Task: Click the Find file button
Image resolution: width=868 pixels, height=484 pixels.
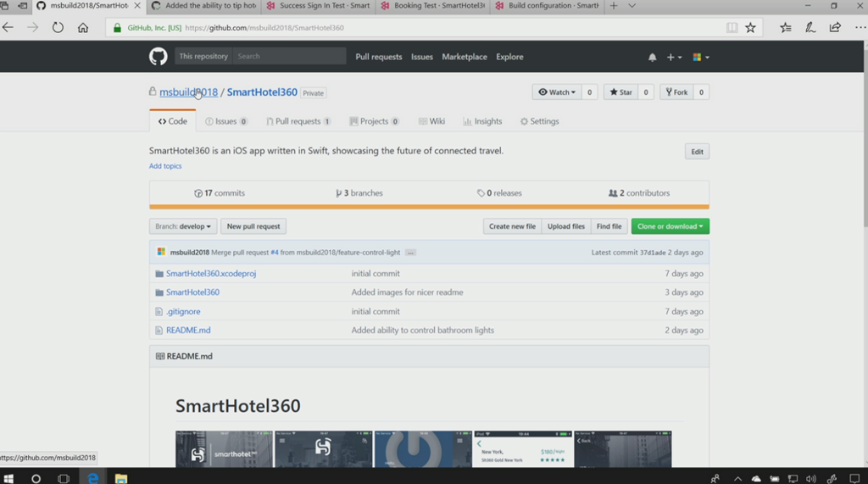Action: tap(609, 226)
